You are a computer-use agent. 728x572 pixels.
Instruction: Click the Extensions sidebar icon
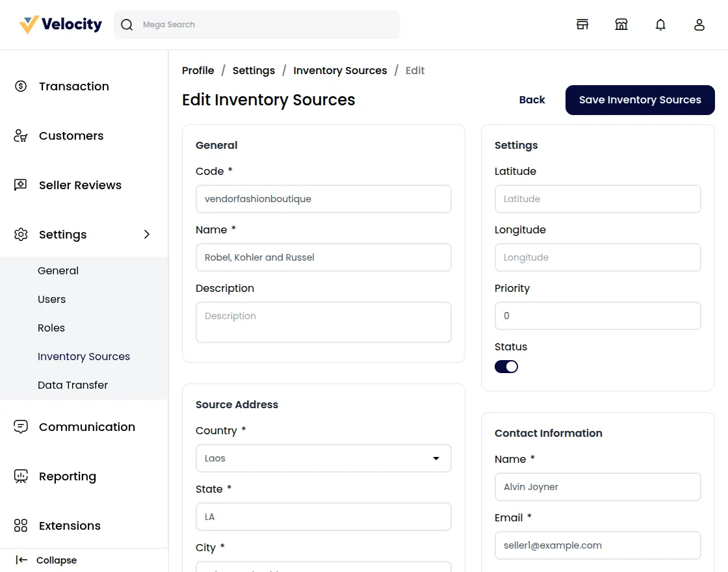21,526
